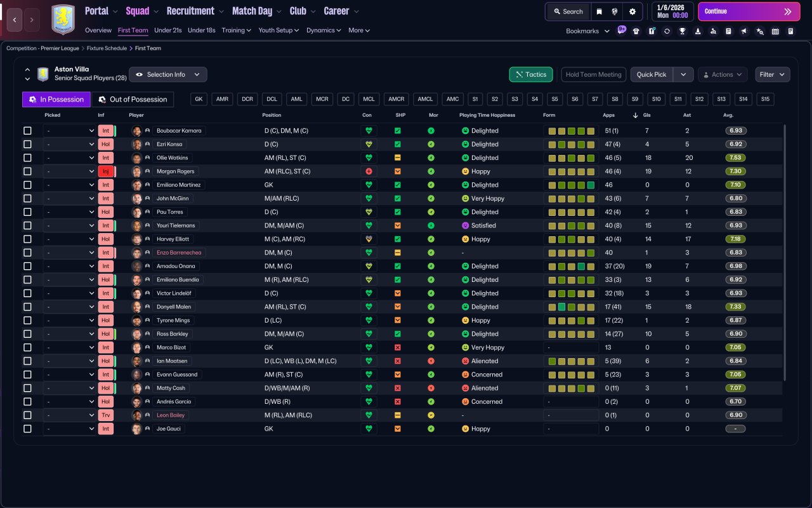Open the settings gear icon

(x=632, y=11)
